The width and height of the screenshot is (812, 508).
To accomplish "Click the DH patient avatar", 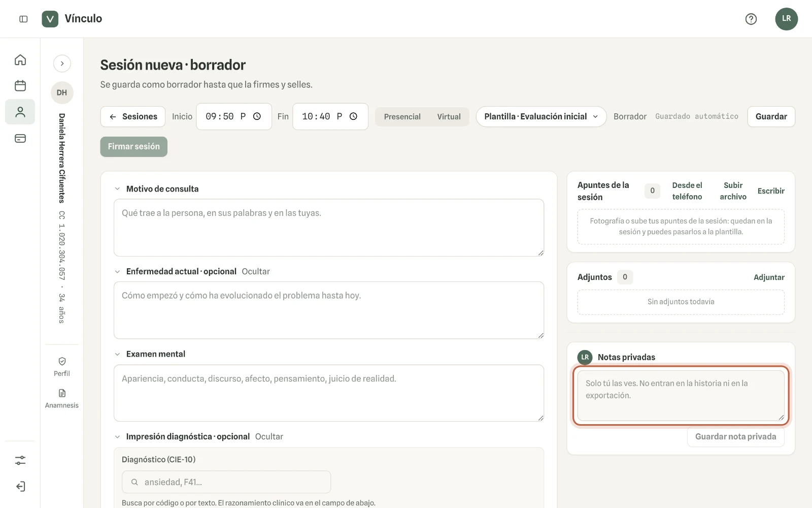I will coord(62,92).
